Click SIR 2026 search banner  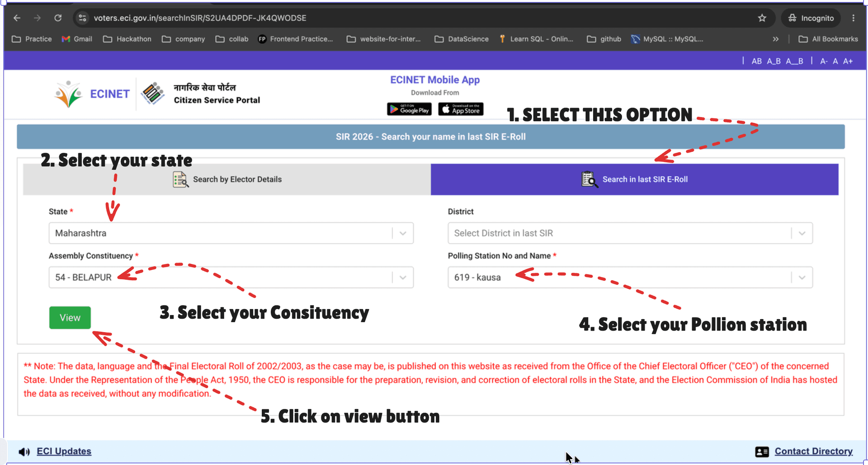(x=430, y=136)
